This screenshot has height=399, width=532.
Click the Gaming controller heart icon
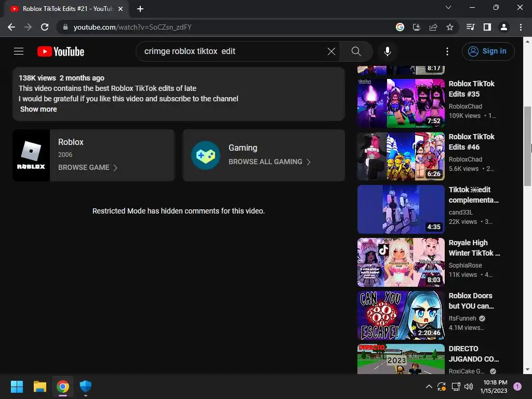206,155
